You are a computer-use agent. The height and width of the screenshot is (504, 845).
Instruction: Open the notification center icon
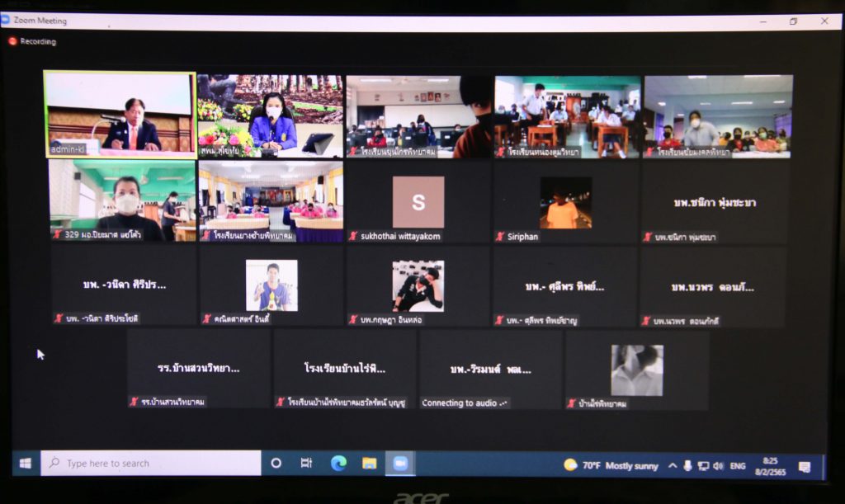point(804,467)
